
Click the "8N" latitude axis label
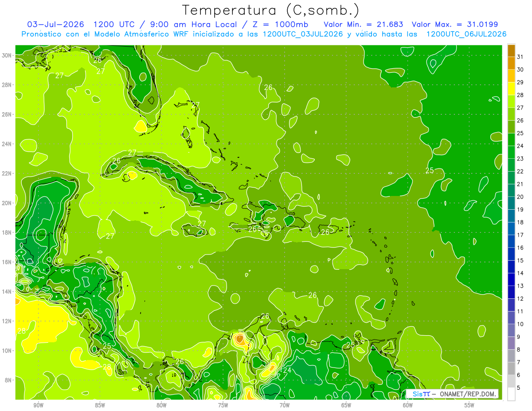click(x=9, y=380)
